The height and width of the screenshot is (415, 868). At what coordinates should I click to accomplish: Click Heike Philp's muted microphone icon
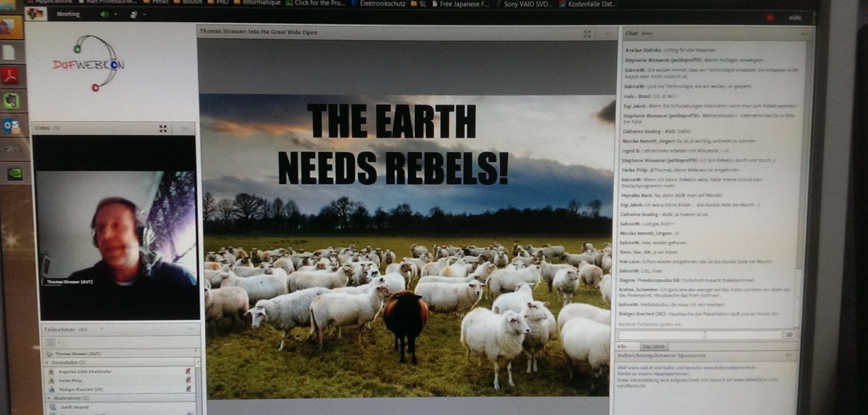coord(188,380)
